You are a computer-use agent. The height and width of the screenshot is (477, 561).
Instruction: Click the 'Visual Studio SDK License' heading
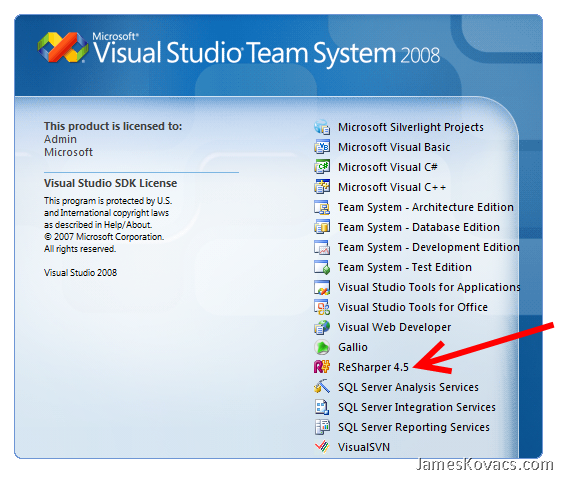click(111, 184)
